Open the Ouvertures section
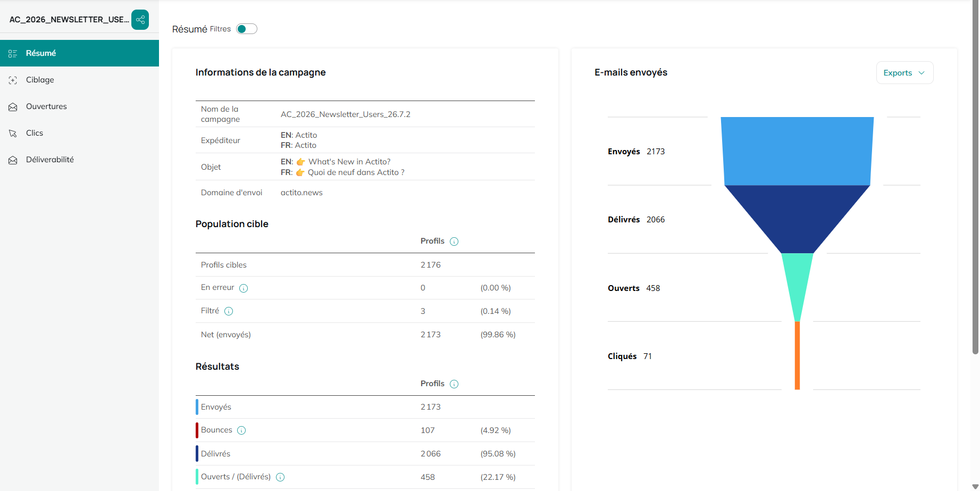The height and width of the screenshot is (491, 980). point(79,106)
